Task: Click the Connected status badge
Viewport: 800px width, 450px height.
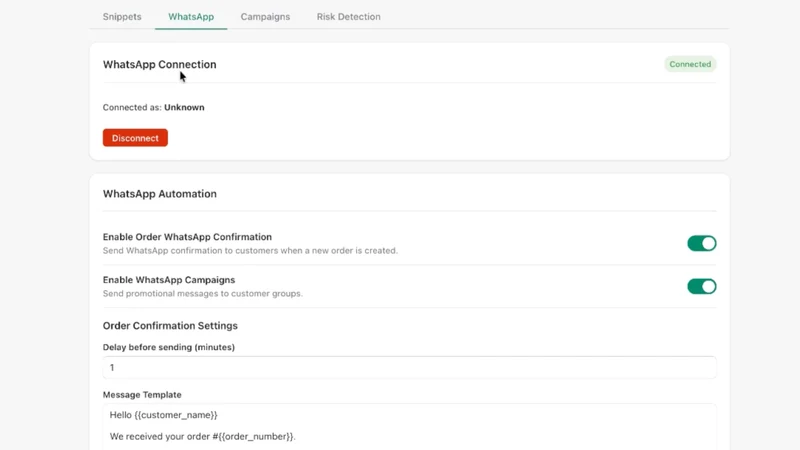Action: click(x=690, y=64)
